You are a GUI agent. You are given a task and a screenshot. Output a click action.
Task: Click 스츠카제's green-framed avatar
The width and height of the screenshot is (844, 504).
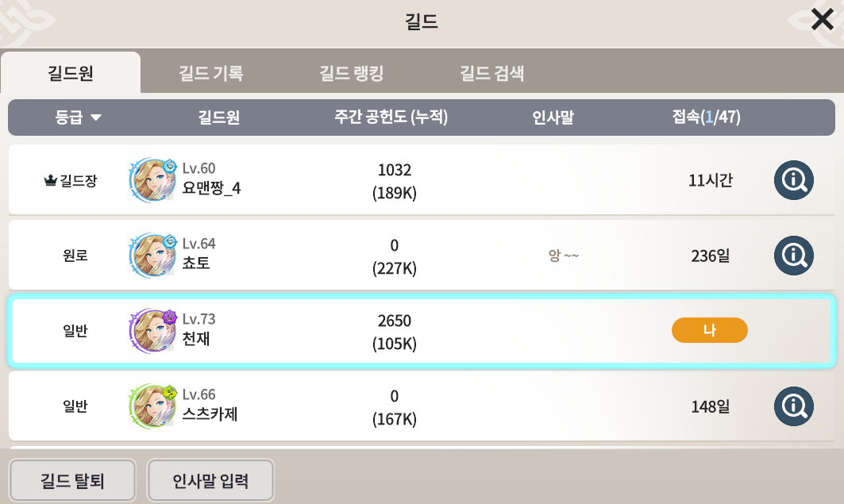150,406
